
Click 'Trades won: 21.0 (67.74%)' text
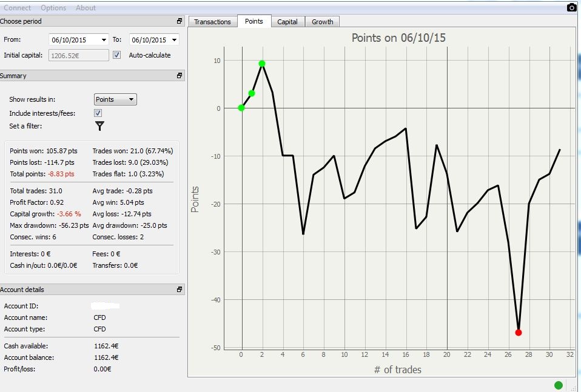[x=133, y=151]
